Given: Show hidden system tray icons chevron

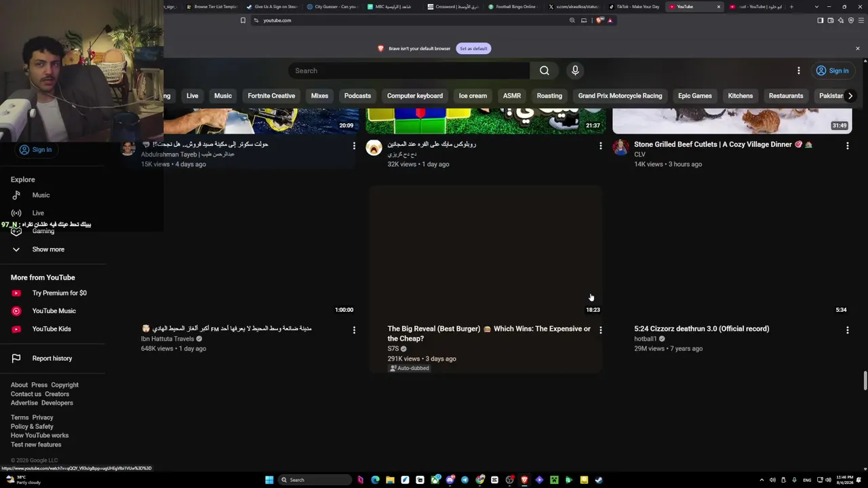Looking at the screenshot, I should tap(762, 480).
